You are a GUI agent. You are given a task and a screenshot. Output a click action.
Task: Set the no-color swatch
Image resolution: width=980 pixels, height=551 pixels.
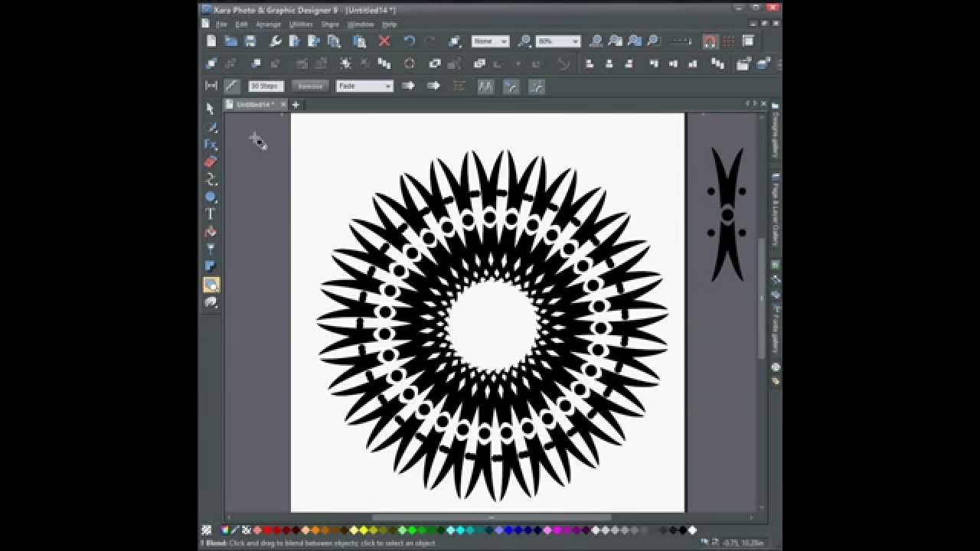pos(207,530)
